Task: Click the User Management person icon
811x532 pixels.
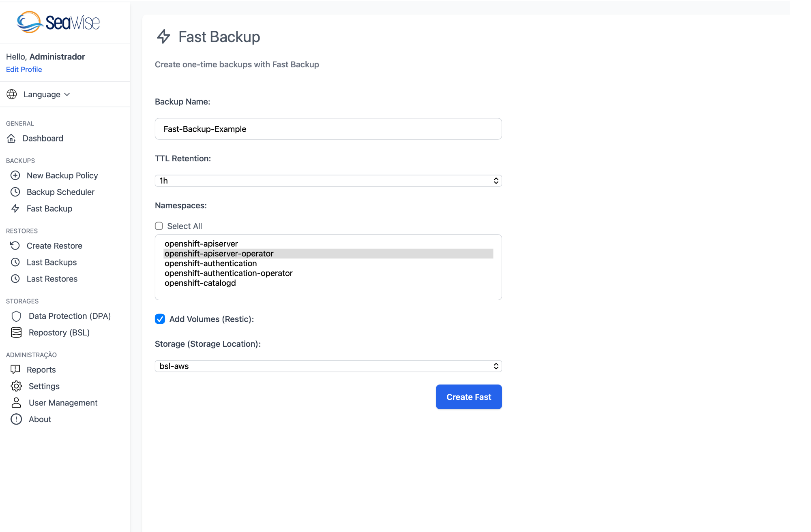Action: click(16, 402)
